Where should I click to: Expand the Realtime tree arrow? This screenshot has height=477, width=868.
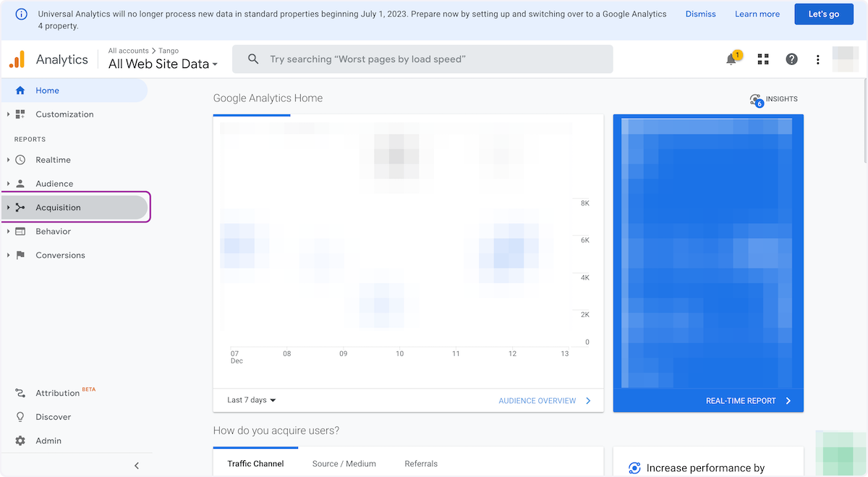pyautogui.click(x=8, y=160)
